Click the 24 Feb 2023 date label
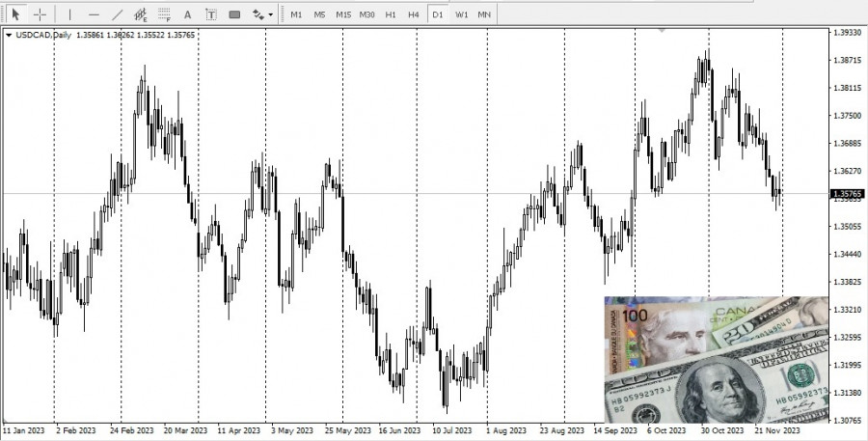The width and height of the screenshot is (868, 441). pyautogui.click(x=131, y=430)
